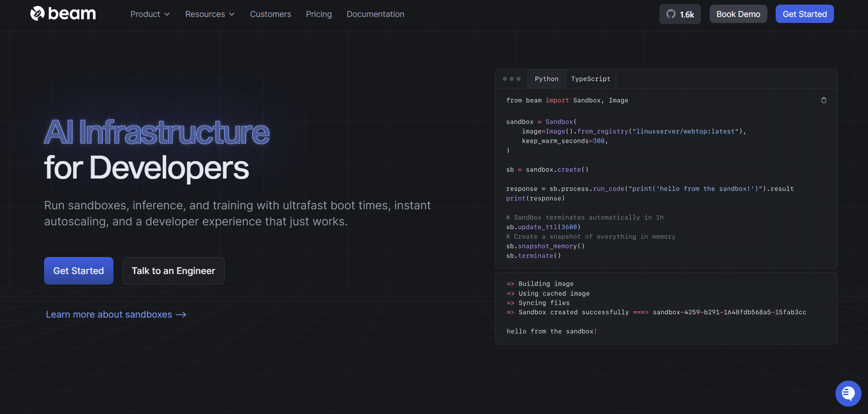This screenshot has width=868, height=414.
Task: Click the 'AI Infrastructure' heading text
Action: point(157,132)
